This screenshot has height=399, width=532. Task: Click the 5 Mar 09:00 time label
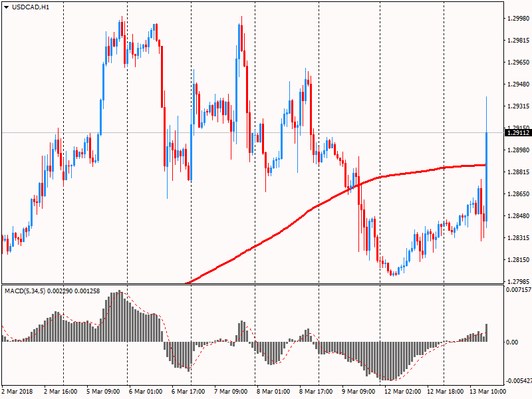103,392
